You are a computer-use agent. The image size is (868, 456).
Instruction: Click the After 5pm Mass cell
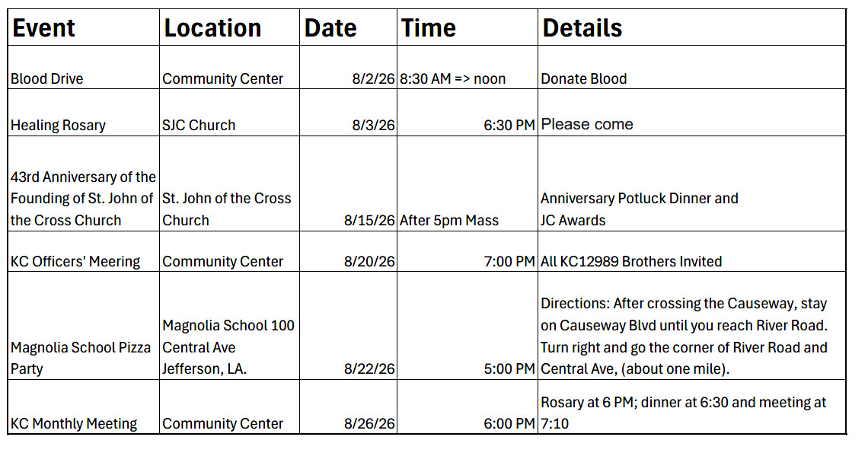468,183
